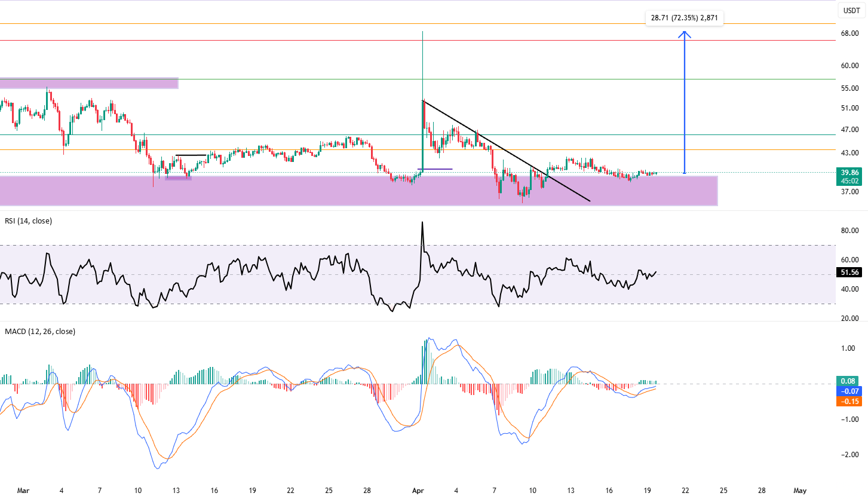Click the blue upward measurement arrow
Viewport: 868px width, 499px height.
pos(685,102)
